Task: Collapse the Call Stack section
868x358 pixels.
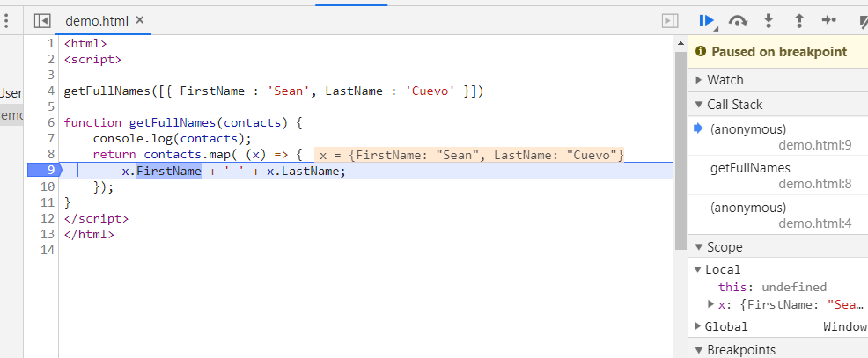Action: coord(778,105)
